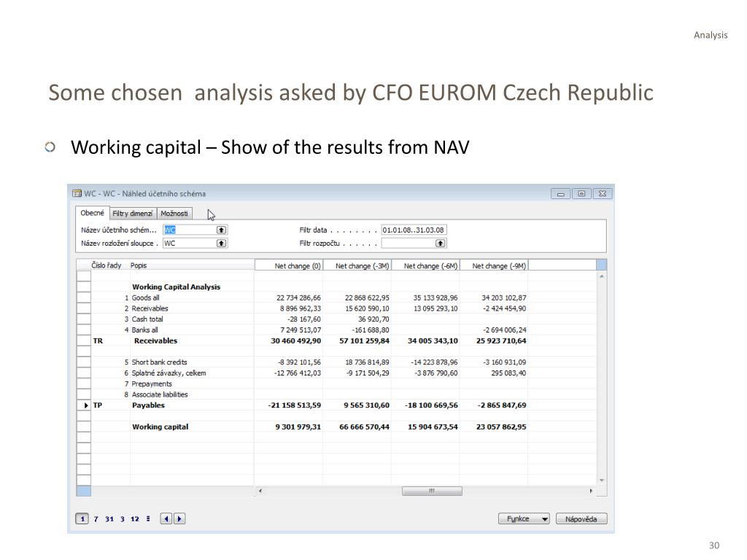This screenshot has width=747, height=560.
Task: Open the Obecné tab
Action: [92, 213]
